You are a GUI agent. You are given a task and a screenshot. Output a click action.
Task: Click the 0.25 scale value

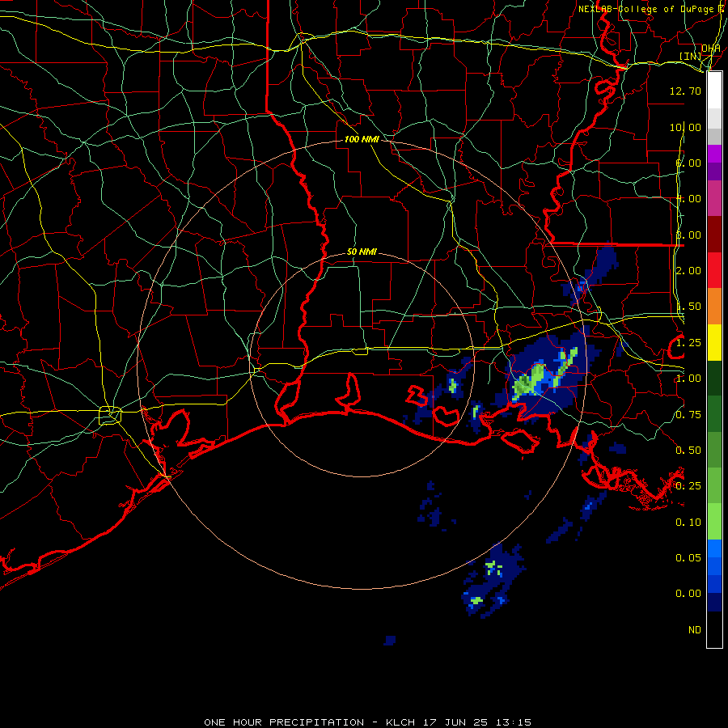click(688, 486)
